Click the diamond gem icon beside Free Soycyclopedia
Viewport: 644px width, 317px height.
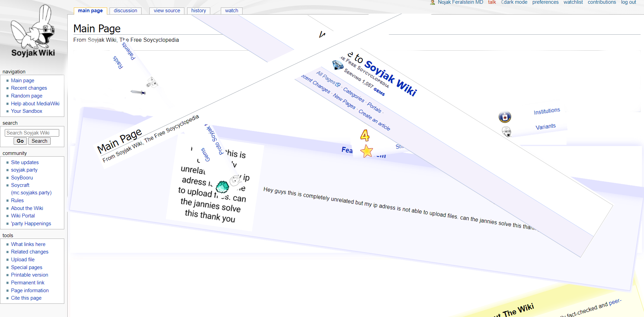[337, 65]
